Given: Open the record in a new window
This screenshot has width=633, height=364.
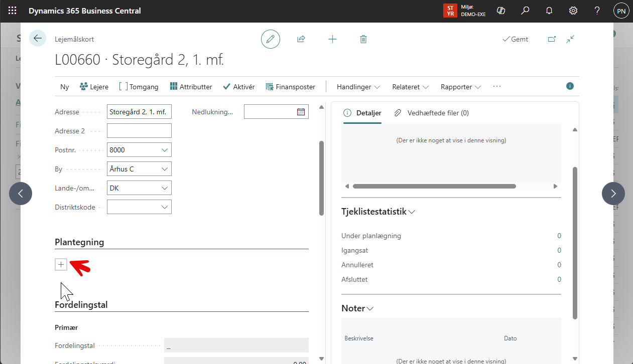Looking at the screenshot, I should click(x=552, y=39).
